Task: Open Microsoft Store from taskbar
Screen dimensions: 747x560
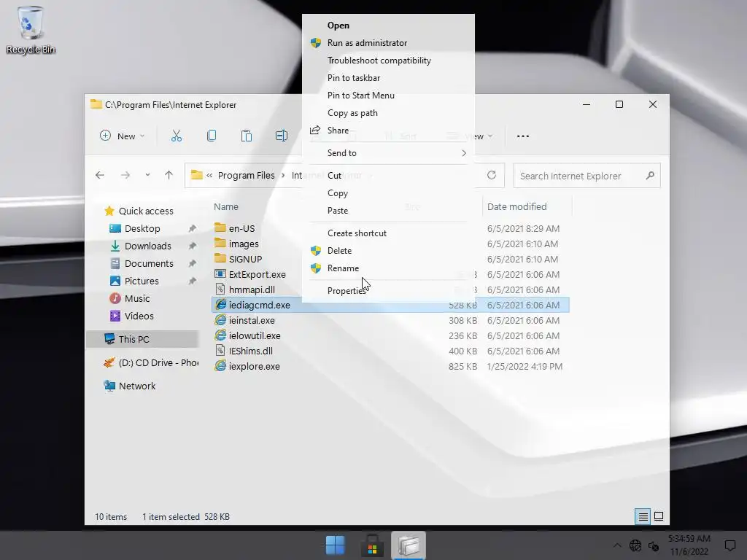Action: (372, 545)
